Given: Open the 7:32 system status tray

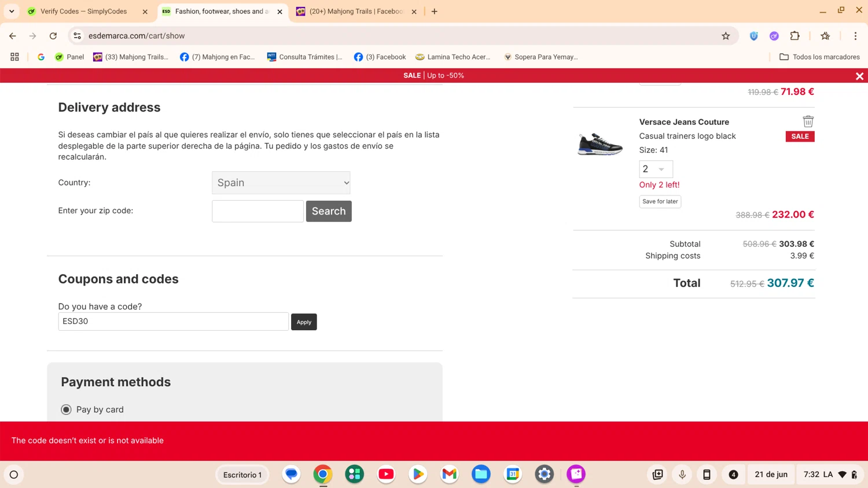Looking at the screenshot, I should pyautogui.click(x=829, y=475).
